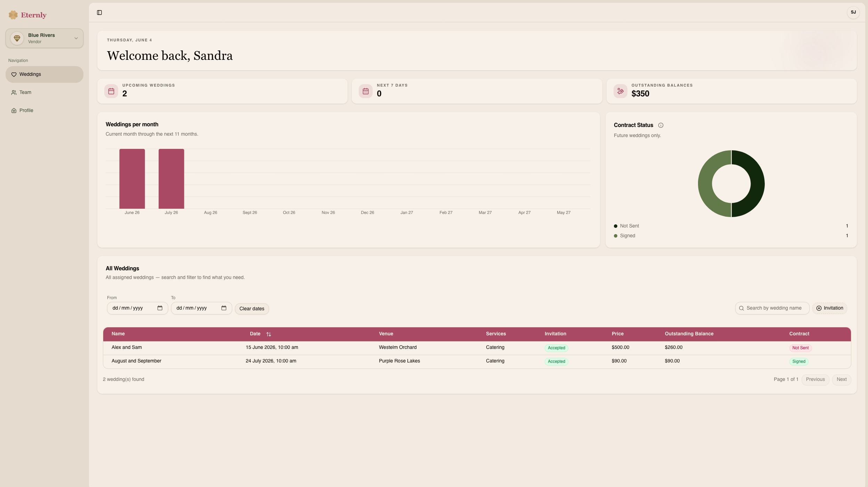Expand the Blue Rivers vendor switcher
The width and height of the screenshot is (868, 487).
tap(44, 38)
